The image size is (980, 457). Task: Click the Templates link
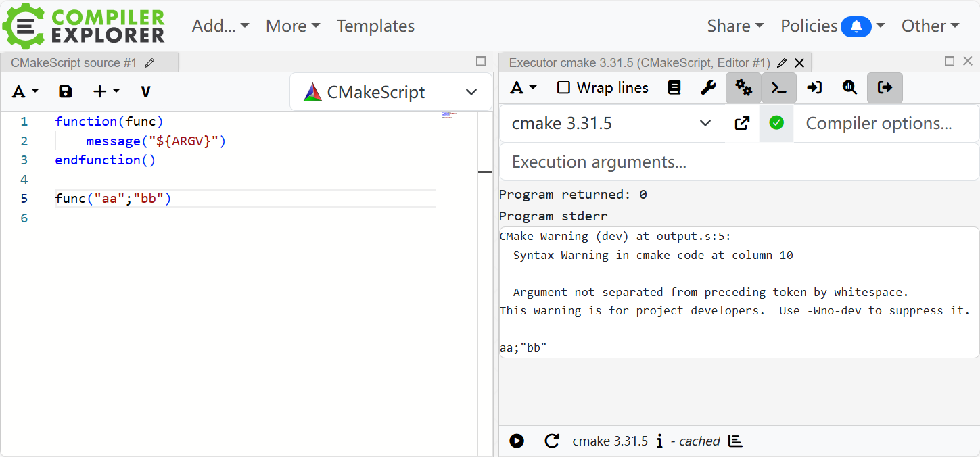point(375,26)
